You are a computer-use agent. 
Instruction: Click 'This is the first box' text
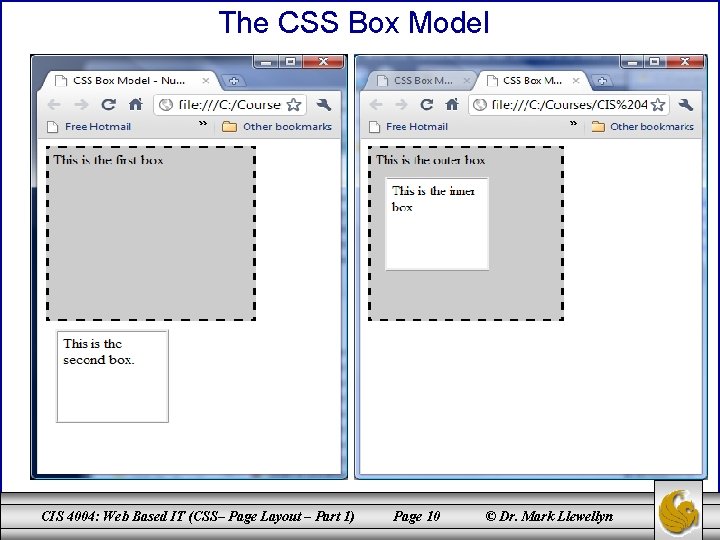[108, 160]
